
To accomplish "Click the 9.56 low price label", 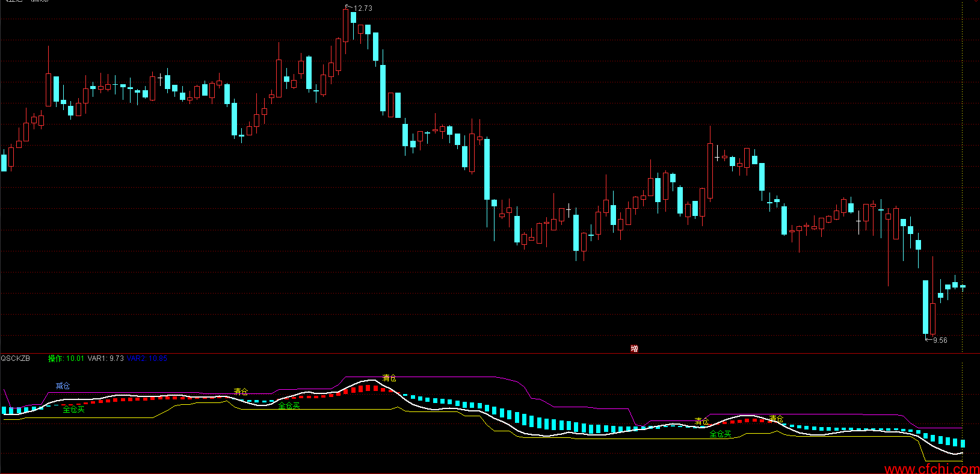I will [x=940, y=340].
